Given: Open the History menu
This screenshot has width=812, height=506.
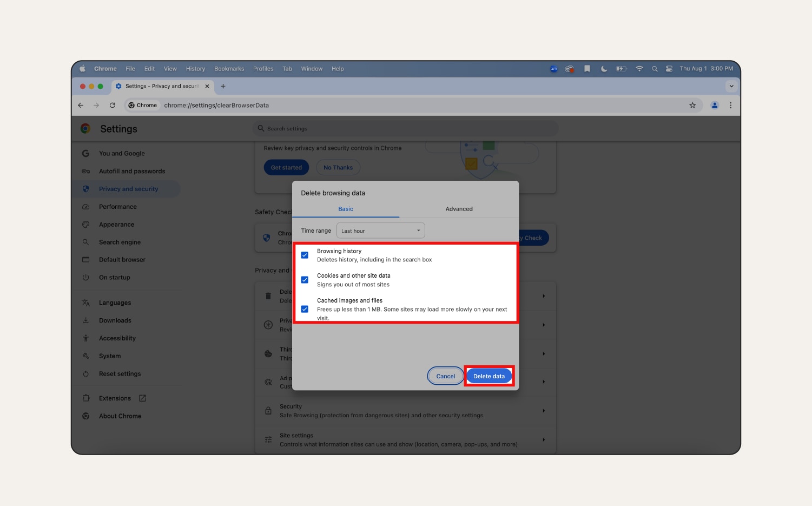Looking at the screenshot, I should (x=195, y=69).
